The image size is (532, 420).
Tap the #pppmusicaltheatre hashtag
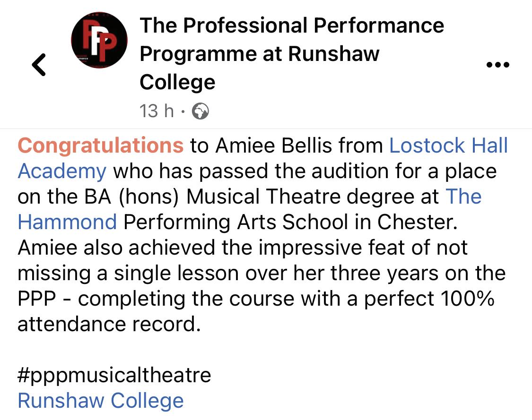click(x=114, y=375)
